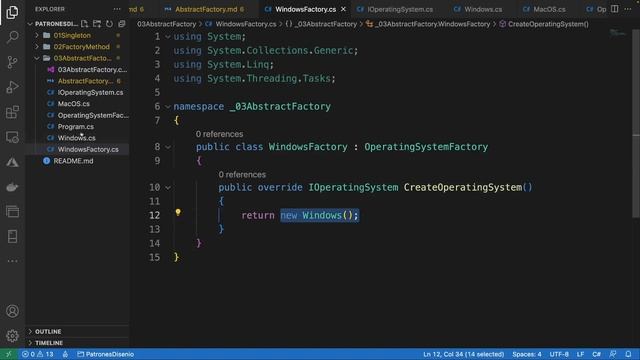
Task: Open the Remote Explorer view
Action: [12, 137]
